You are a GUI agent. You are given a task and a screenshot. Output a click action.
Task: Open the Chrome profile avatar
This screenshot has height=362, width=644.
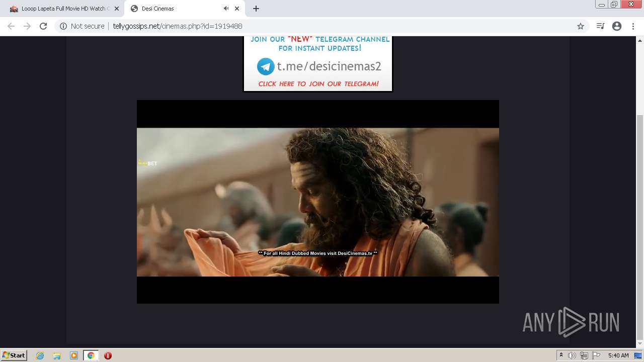coord(617,26)
